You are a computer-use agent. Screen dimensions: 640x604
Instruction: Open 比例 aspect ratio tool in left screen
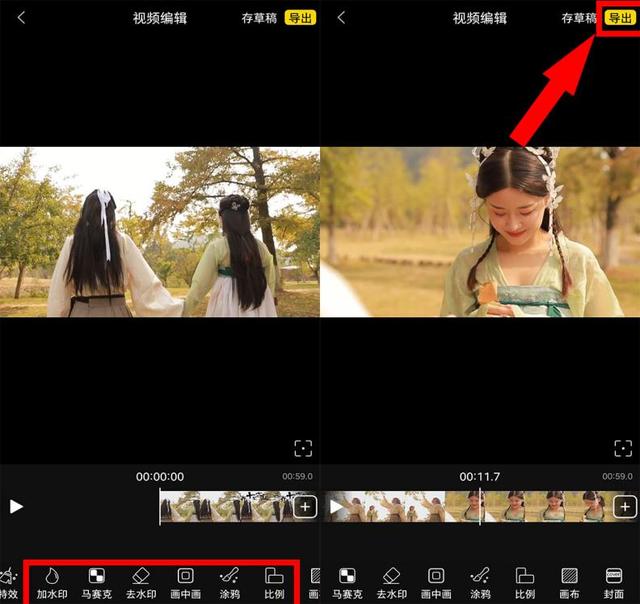pyautogui.click(x=274, y=582)
